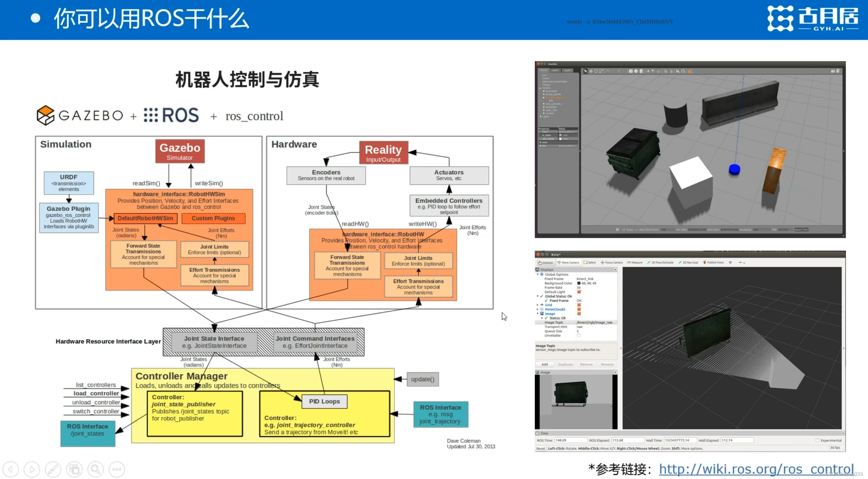Open the slideshow zoom magnifier
The height and width of the screenshot is (479, 868).
(x=96, y=469)
